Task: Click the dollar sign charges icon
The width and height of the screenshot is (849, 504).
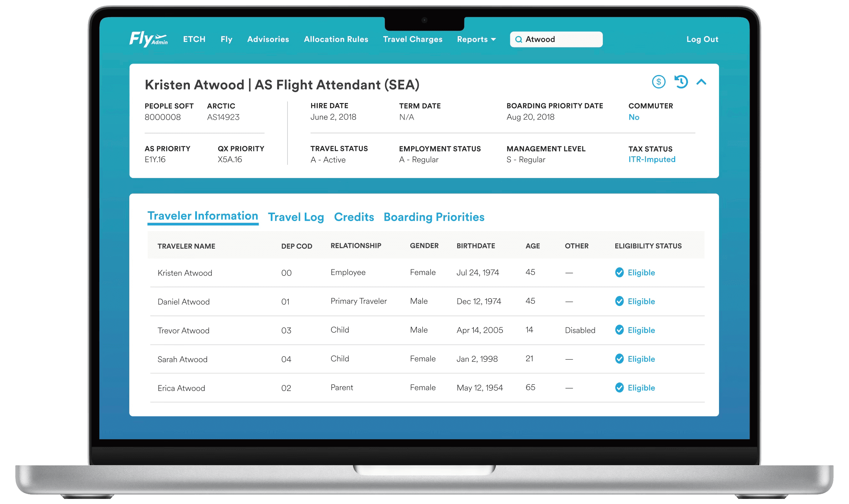Action: pos(658,82)
